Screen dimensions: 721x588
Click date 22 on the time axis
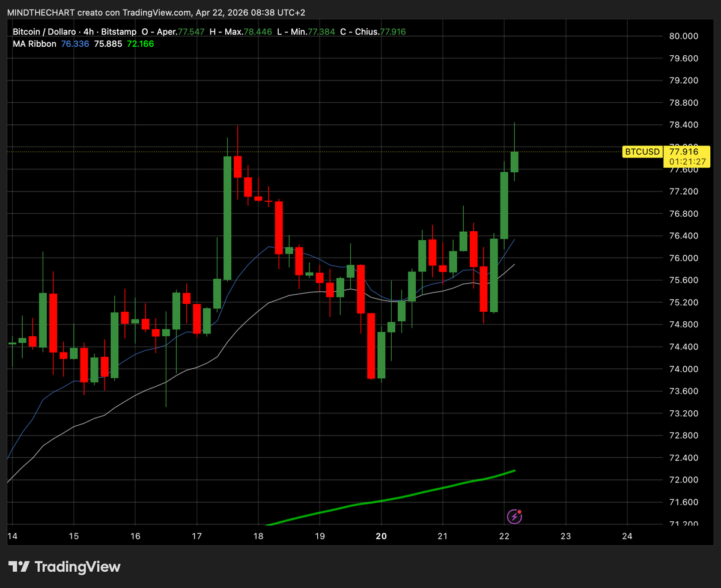click(x=504, y=536)
